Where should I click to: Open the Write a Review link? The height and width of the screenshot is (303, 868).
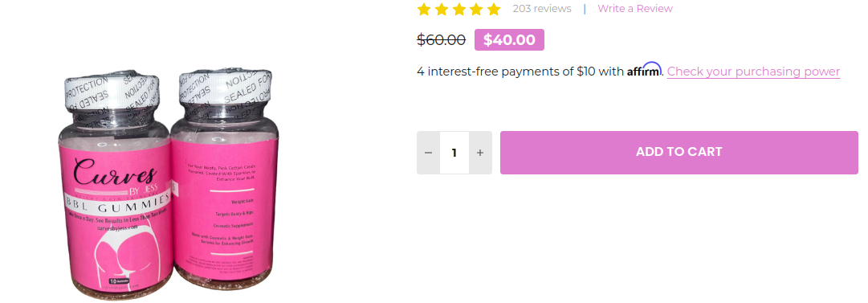[635, 8]
